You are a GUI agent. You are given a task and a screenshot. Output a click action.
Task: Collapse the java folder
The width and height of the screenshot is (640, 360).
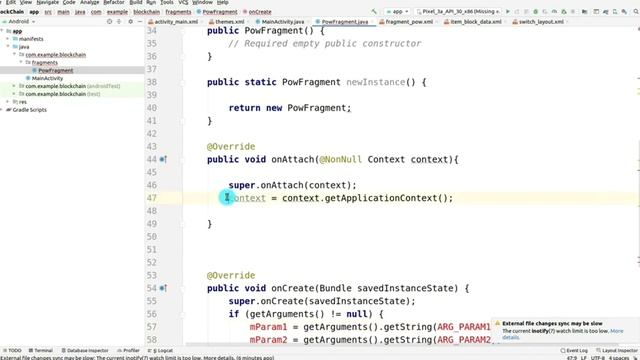click(x=8, y=47)
